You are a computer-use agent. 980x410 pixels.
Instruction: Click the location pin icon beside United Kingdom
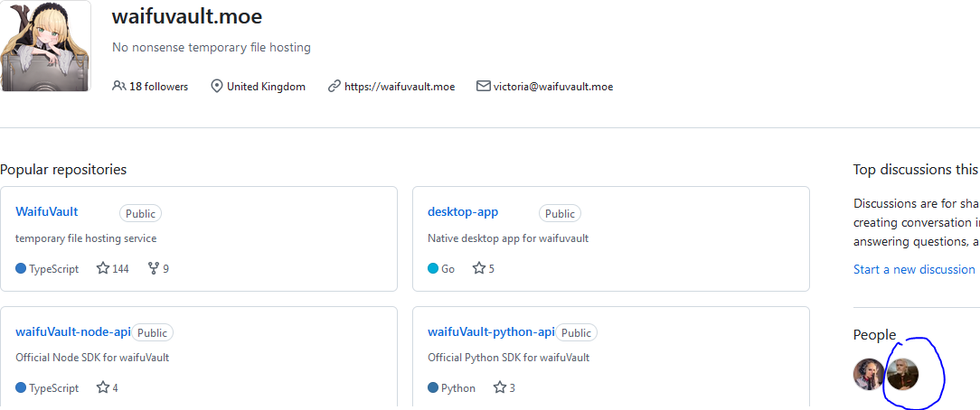[217, 86]
